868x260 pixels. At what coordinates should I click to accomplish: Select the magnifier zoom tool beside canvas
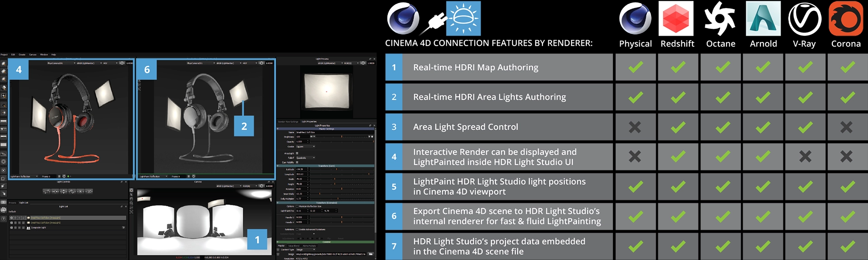coord(132,203)
